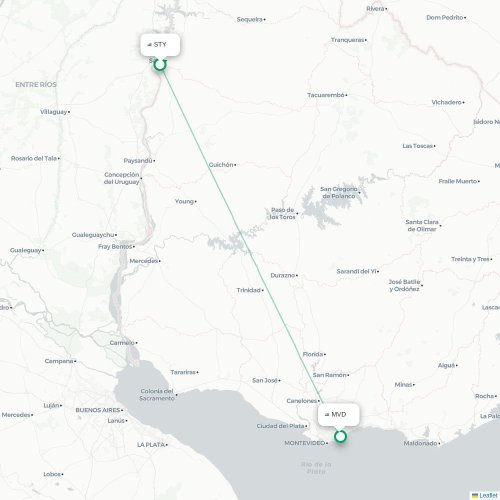Click the Tacuarembó city label

326,95
